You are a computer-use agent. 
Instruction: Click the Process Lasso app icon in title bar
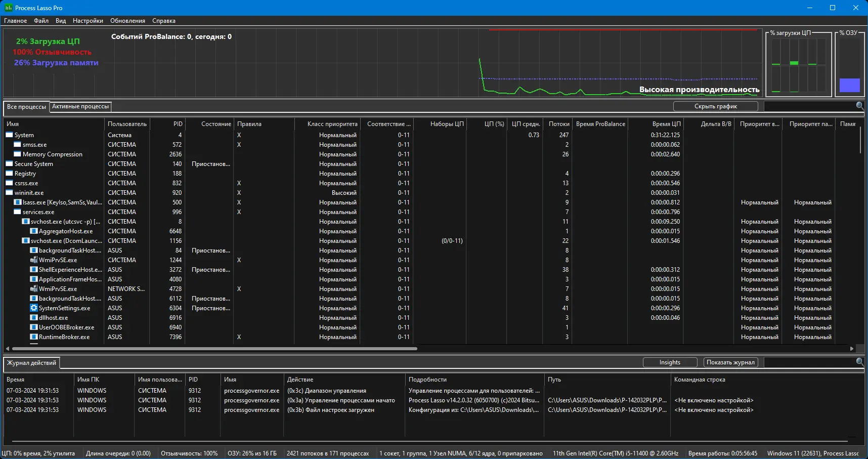coord(8,8)
